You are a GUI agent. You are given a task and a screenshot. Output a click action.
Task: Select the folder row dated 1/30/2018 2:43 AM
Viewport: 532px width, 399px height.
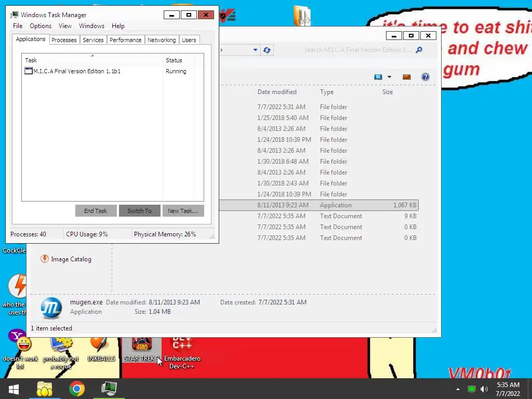pyautogui.click(x=318, y=183)
